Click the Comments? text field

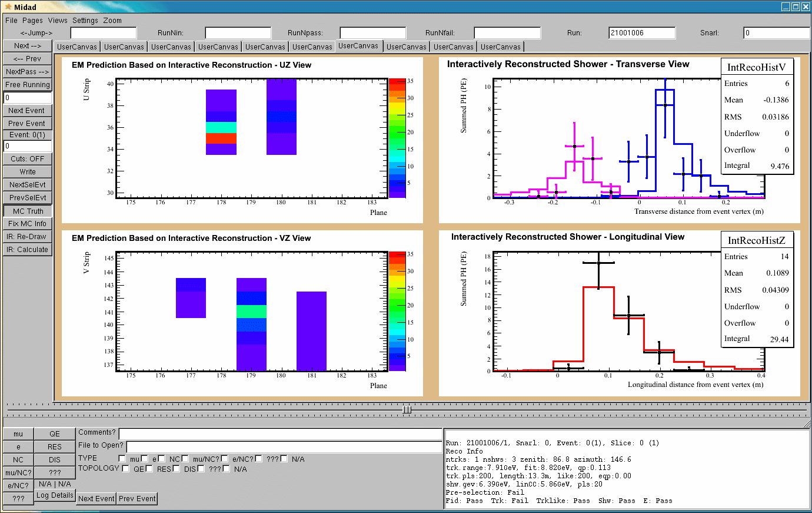tap(280, 434)
